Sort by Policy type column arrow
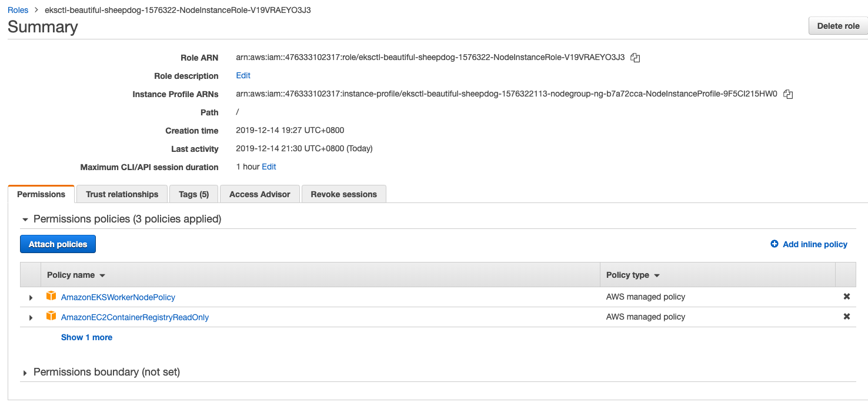Image resolution: width=868 pixels, height=402 pixels. (657, 275)
